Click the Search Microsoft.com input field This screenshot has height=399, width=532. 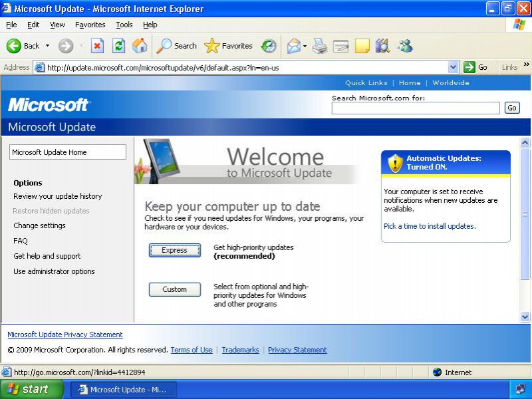pyautogui.click(x=416, y=108)
